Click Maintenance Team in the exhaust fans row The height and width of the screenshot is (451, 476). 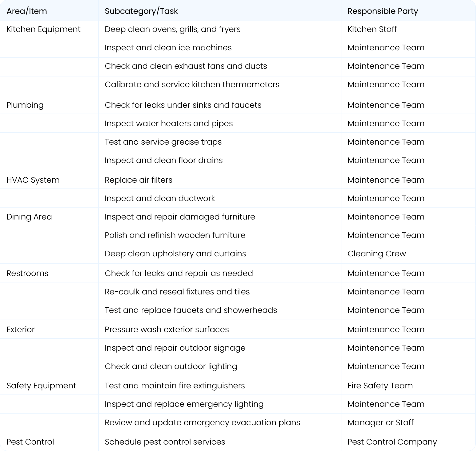(386, 66)
